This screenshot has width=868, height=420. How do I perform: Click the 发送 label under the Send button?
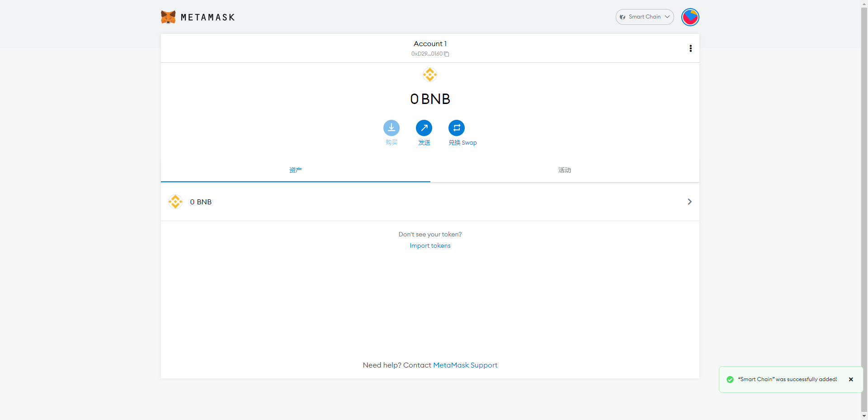coord(424,143)
